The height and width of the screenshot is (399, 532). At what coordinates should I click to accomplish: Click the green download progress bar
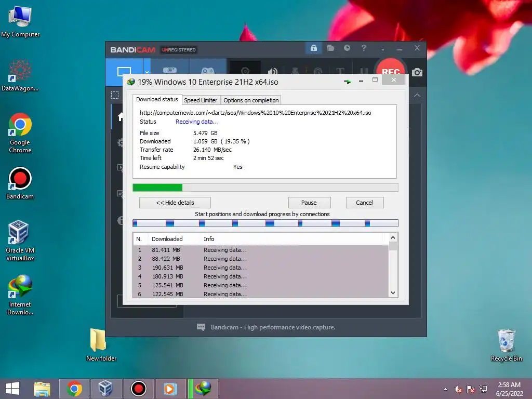click(265, 188)
